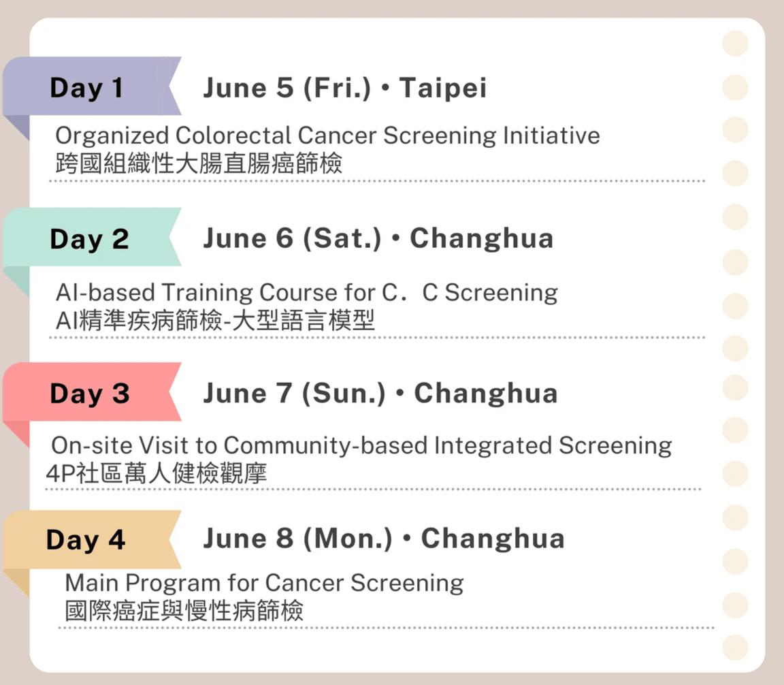Open Main Program for Cancer Screening title
Image resolution: width=784 pixels, height=685 pixels.
(x=264, y=583)
